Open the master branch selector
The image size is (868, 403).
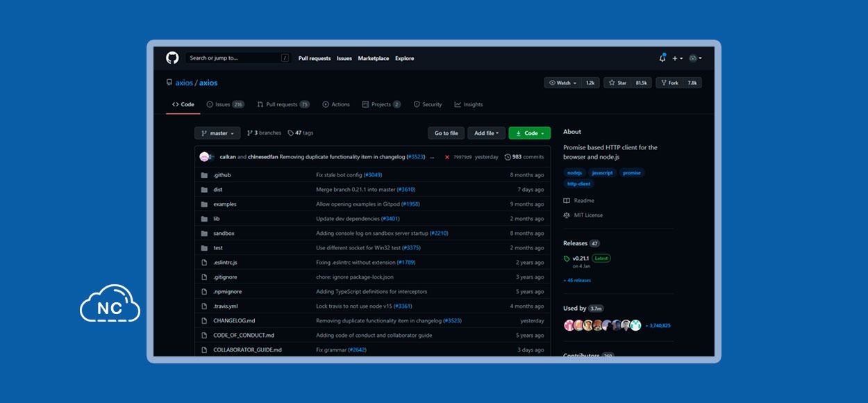218,133
